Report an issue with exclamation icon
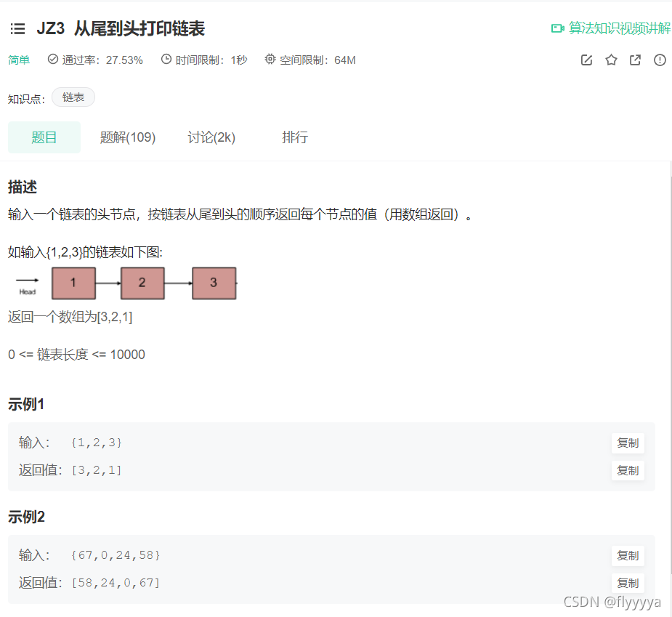 [x=660, y=60]
